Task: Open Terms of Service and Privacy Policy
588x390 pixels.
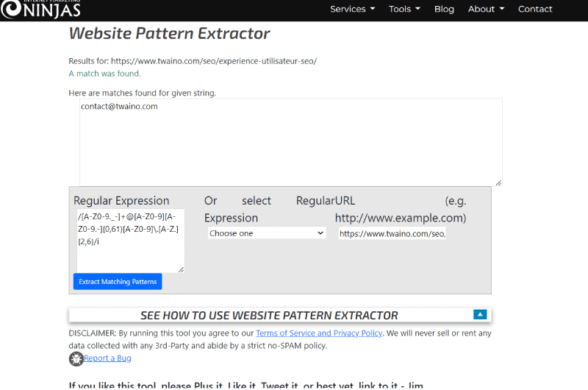Action: pyautogui.click(x=319, y=333)
